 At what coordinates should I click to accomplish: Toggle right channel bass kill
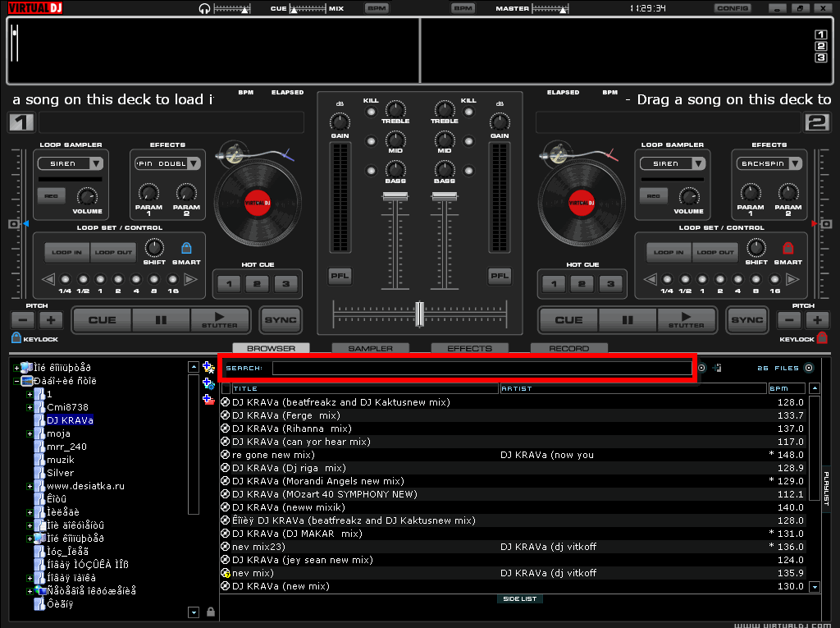(x=468, y=171)
